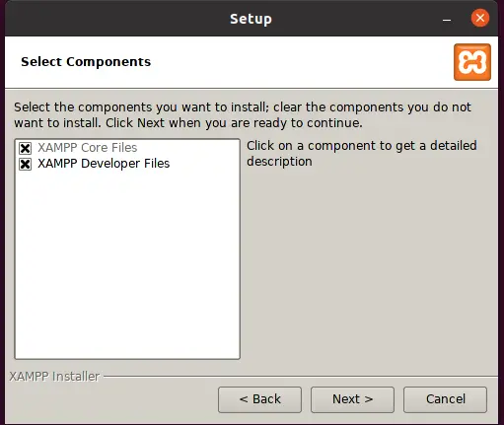The width and height of the screenshot is (504, 425).
Task: Click the 'Click on a component' description text
Action: click(362, 154)
